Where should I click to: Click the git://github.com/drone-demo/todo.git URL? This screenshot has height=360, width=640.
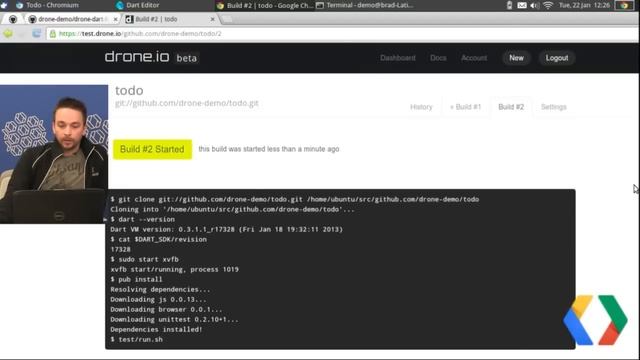coord(187,103)
